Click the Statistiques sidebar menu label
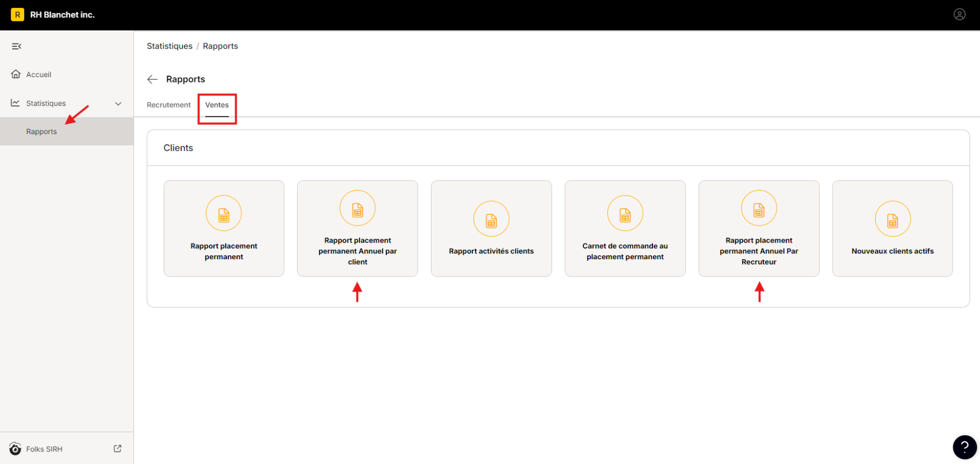The height and width of the screenshot is (464, 980). [46, 103]
